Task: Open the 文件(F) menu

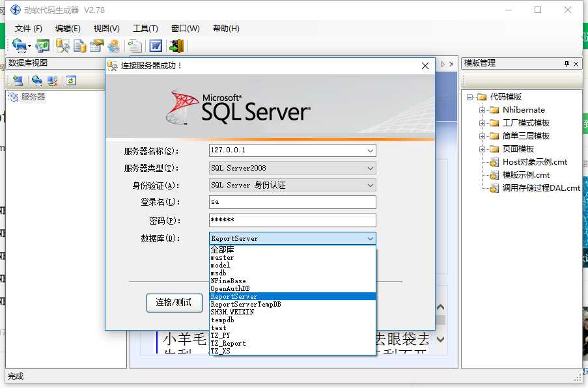Action: [x=29, y=29]
